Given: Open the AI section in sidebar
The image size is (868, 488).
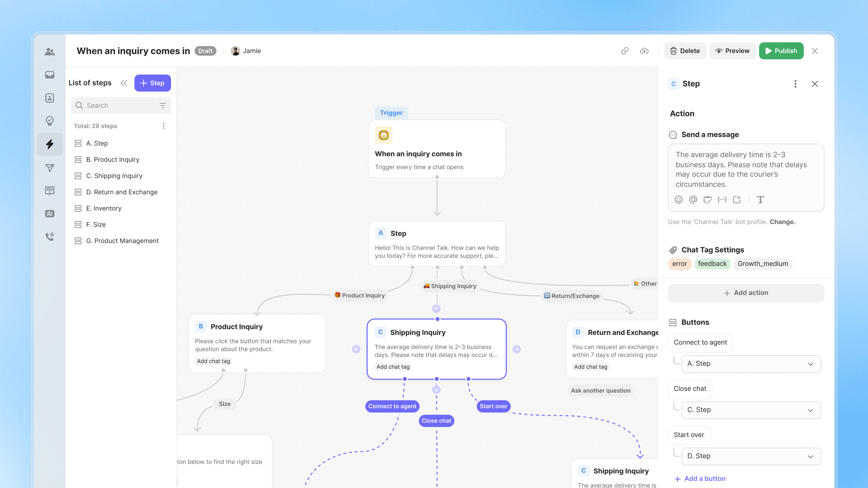Looking at the screenshot, I should pyautogui.click(x=50, y=214).
